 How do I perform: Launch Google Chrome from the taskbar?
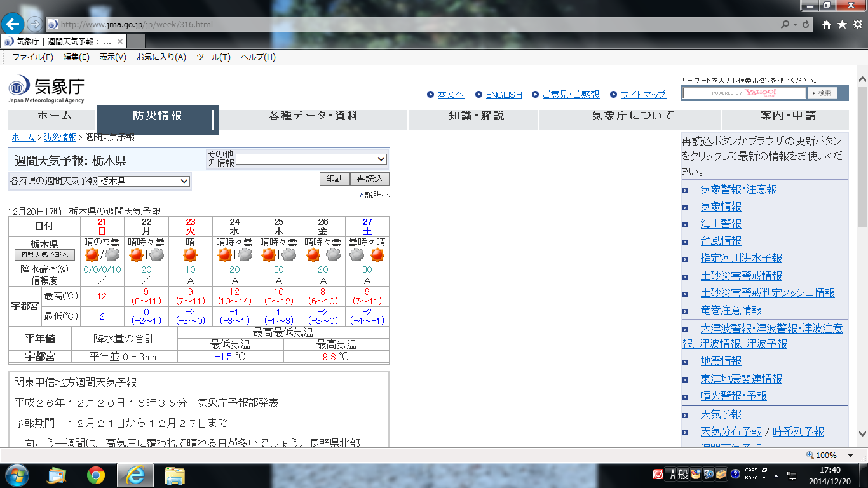96,475
